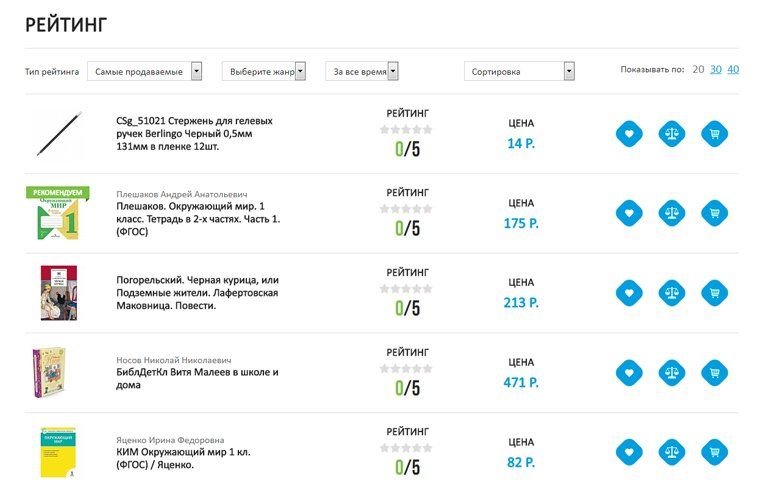Rate the Berlingo gel refill stars
The width and height of the screenshot is (762, 490).
pos(406,129)
